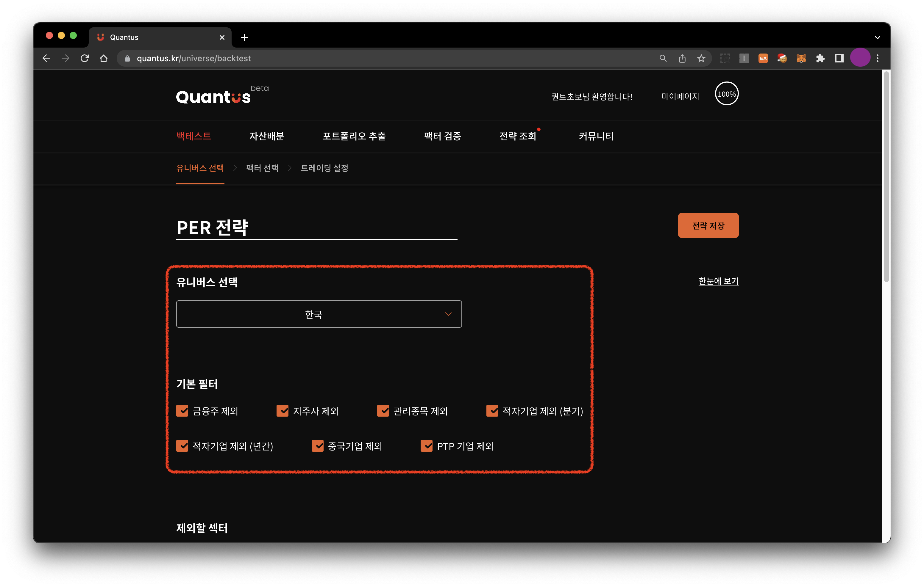Open the EX browser extension
This screenshot has width=924, height=587.
(x=763, y=58)
